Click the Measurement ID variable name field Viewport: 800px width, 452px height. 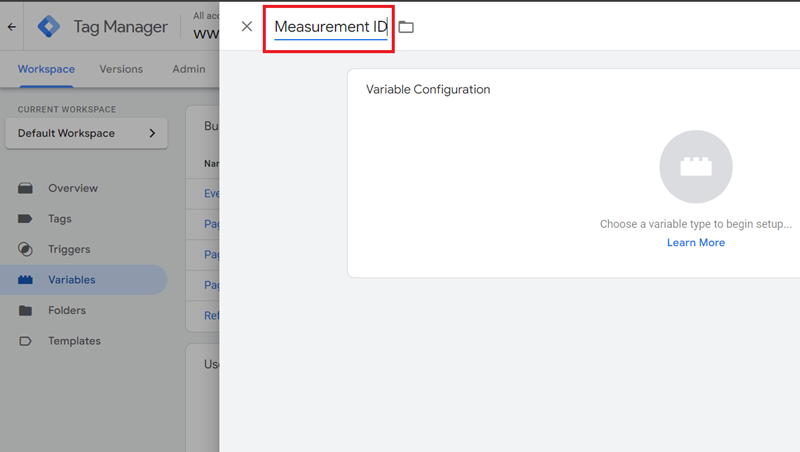point(331,27)
